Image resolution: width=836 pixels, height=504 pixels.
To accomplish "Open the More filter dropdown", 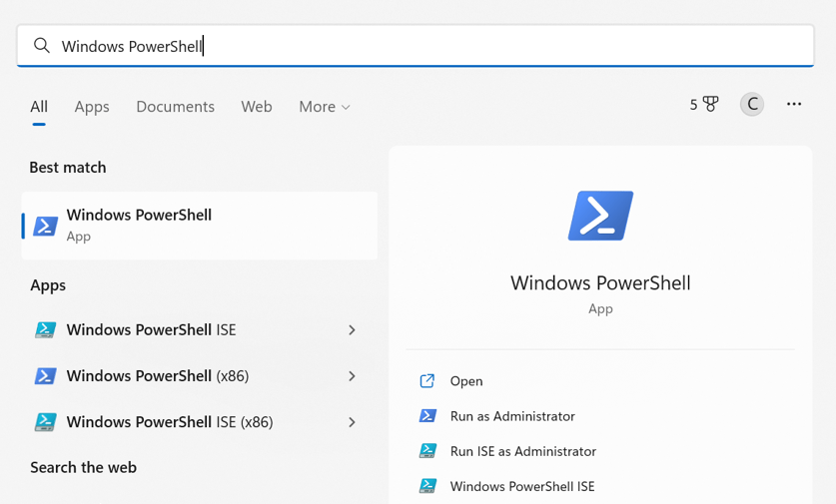I will click(325, 107).
